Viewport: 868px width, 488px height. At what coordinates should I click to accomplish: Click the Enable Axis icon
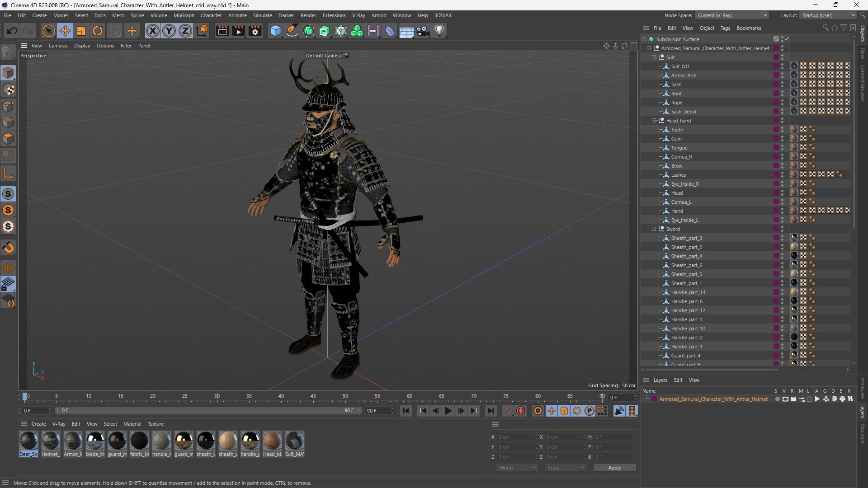8,173
